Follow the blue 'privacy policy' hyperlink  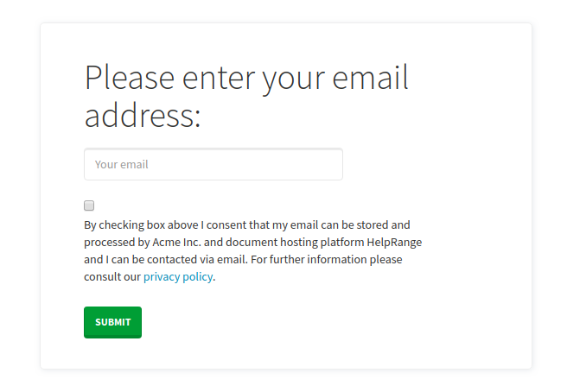pos(178,277)
